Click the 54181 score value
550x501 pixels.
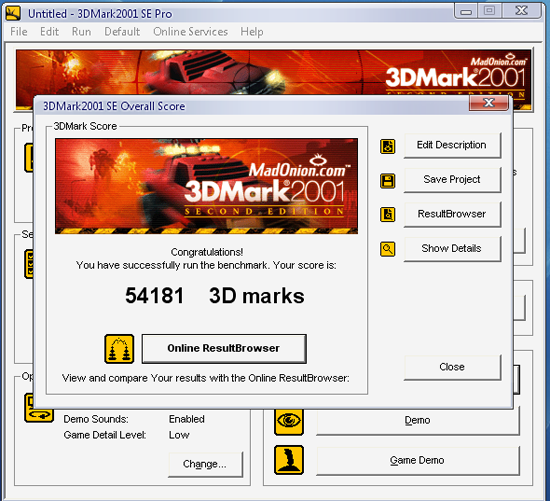click(x=154, y=296)
